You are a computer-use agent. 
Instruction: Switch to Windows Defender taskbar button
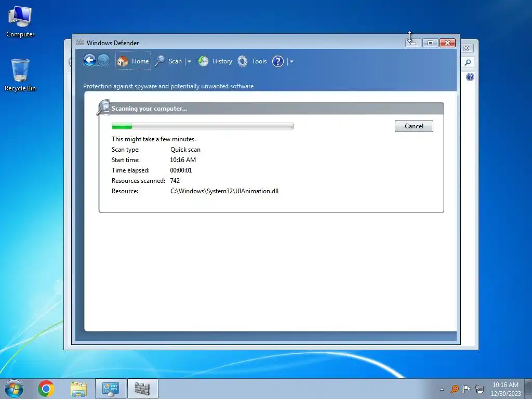tap(142, 389)
